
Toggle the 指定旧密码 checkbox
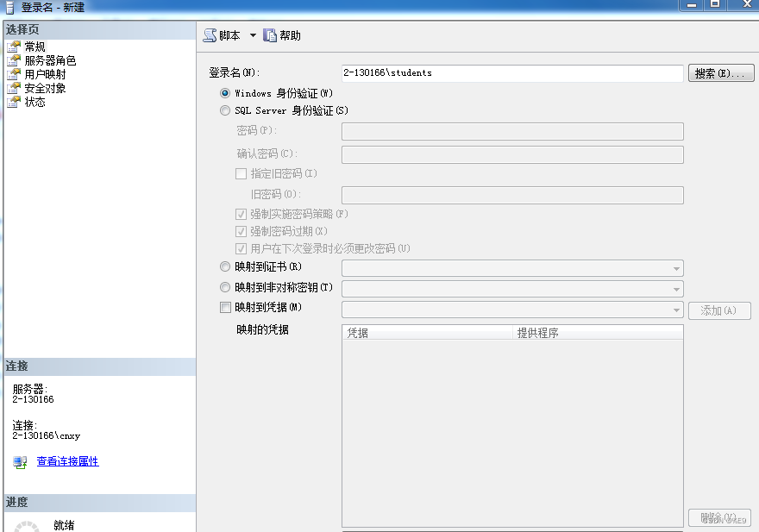[241, 174]
